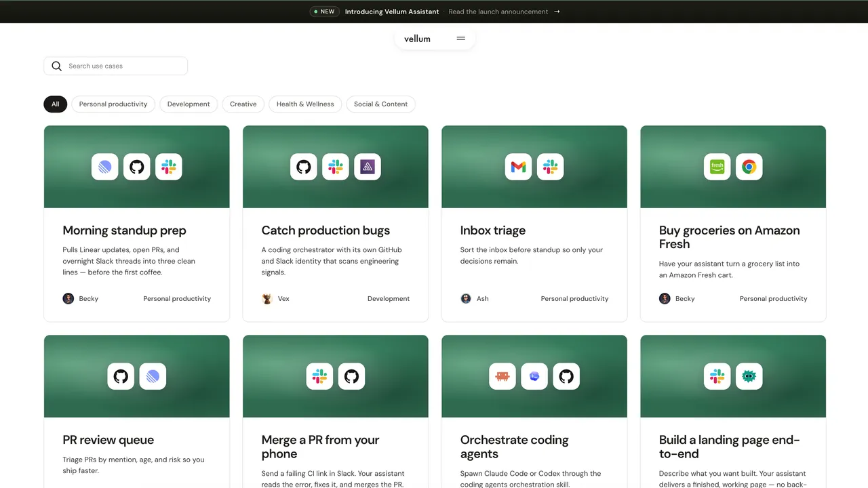Click Introducing Vellum Assistant in the banner
The height and width of the screenshot is (488, 868).
[x=392, y=12]
